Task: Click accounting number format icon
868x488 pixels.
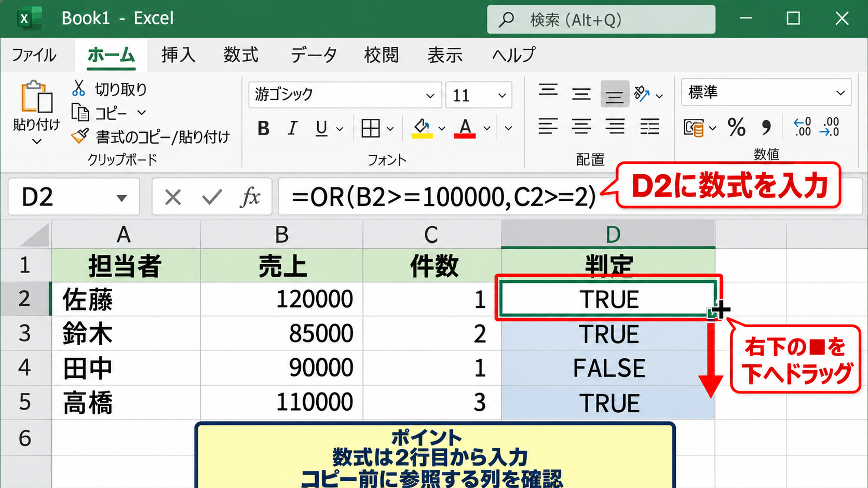Action: point(694,127)
